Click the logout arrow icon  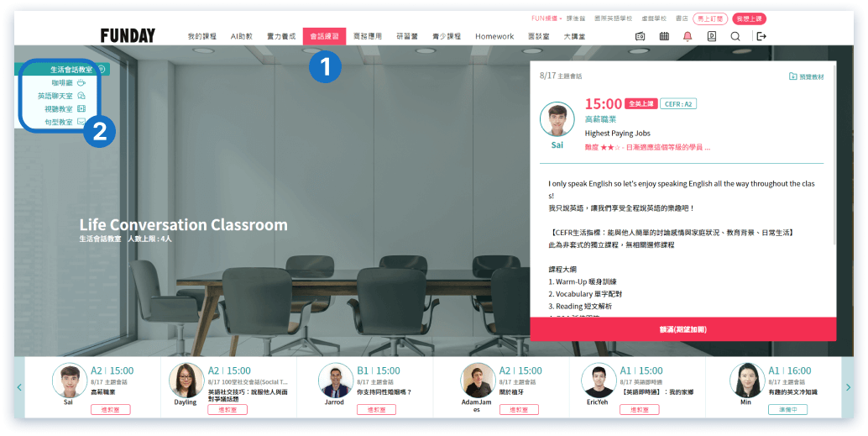click(x=761, y=36)
